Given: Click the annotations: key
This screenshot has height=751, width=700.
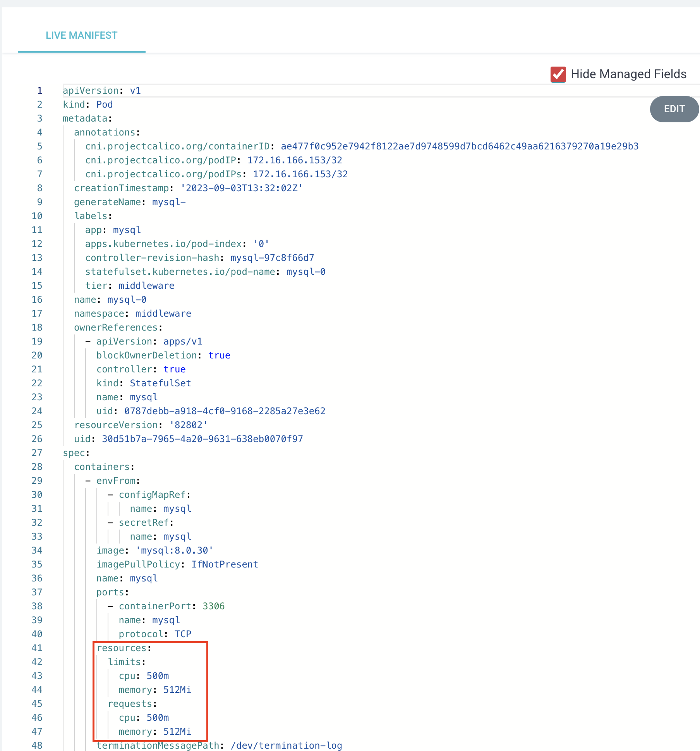Looking at the screenshot, I should tap(107, 132).
